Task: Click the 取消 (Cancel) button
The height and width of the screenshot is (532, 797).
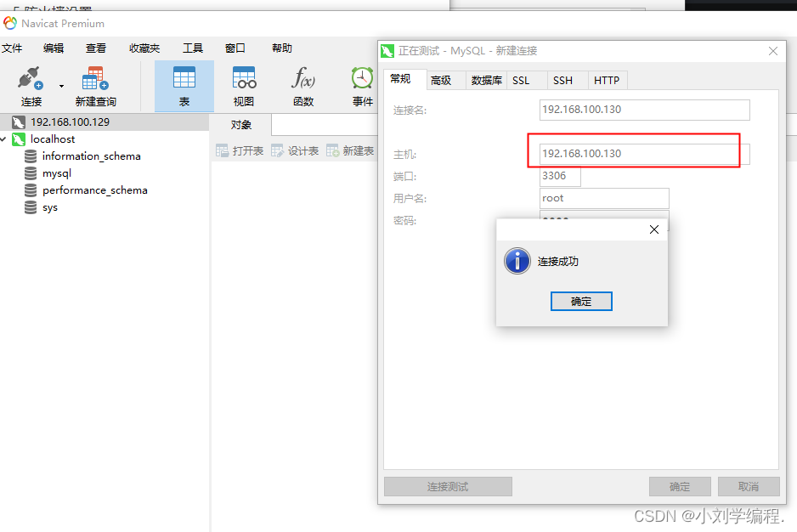Action: click(x=749, y=486)
